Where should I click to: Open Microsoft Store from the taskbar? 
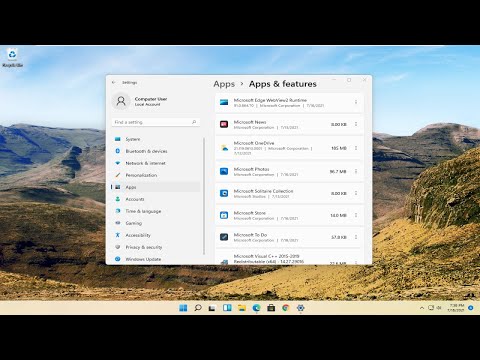(x=271, y=308)
